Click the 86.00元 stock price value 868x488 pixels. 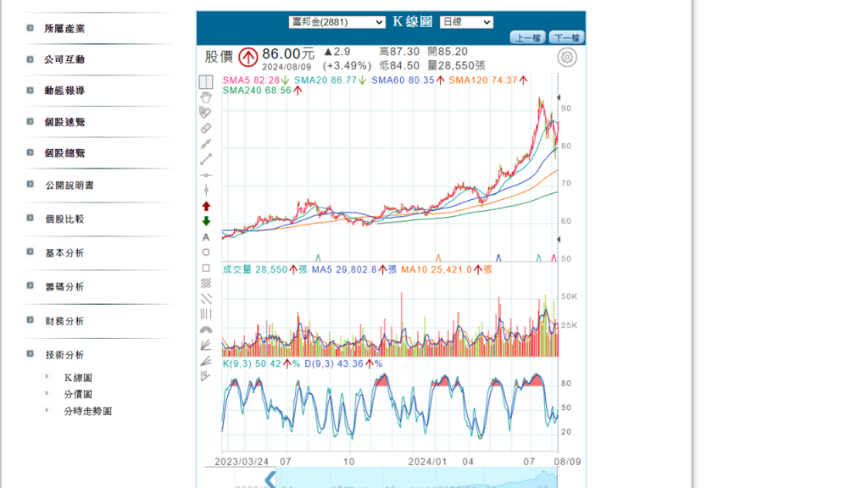[x=288, y=53]
